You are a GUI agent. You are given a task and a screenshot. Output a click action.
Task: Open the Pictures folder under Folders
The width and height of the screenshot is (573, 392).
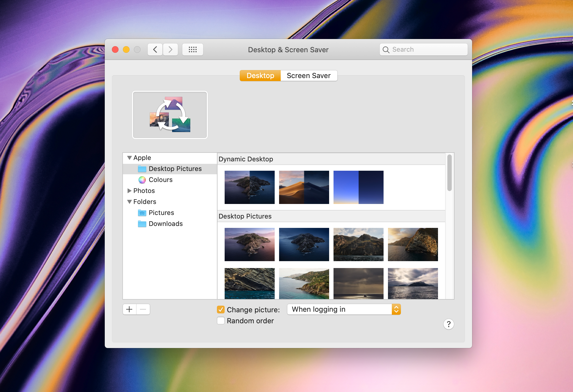(x=161, y=212)
